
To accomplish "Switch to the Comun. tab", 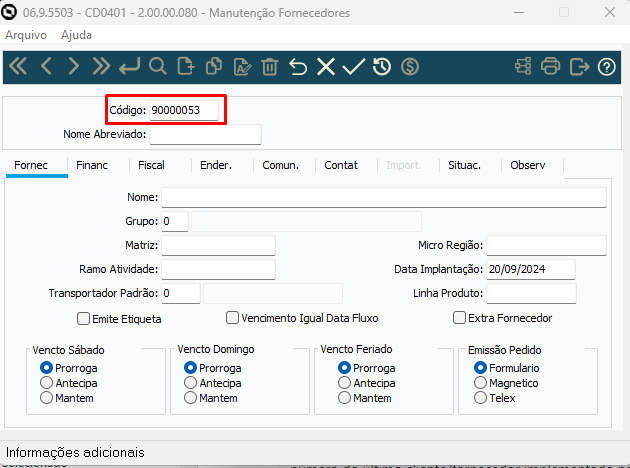I will click(x=280, y=165).
